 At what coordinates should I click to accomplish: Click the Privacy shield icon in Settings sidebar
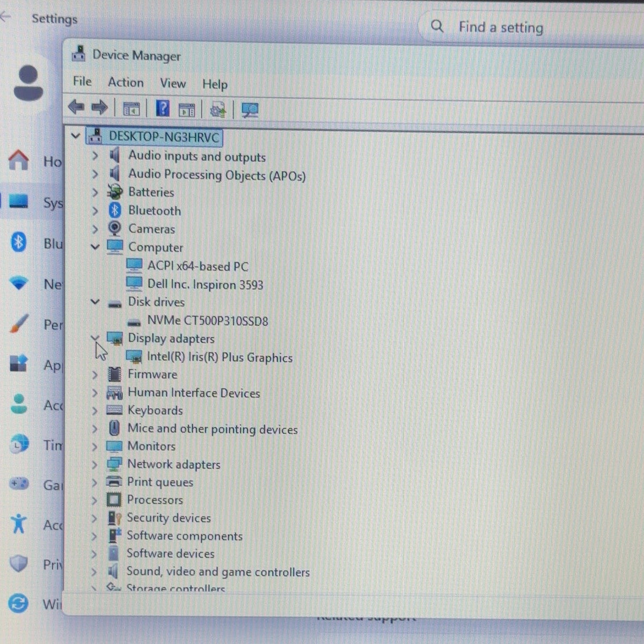(19, 563)
